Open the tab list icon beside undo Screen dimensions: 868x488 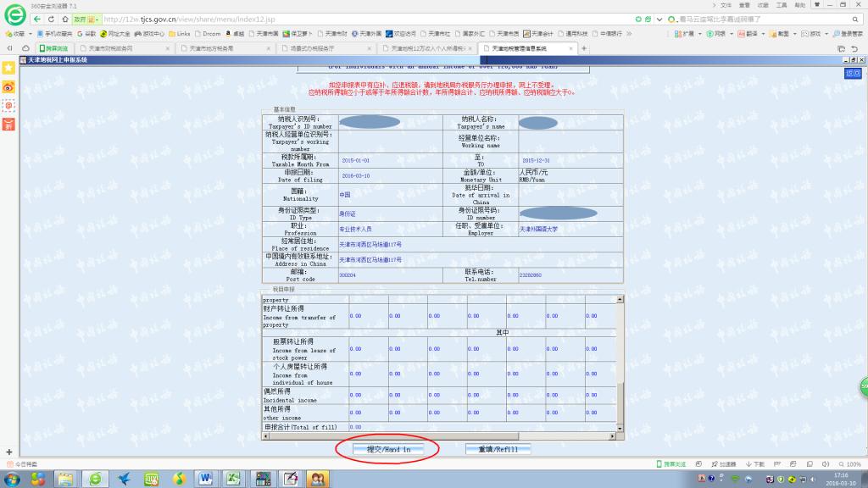[842, 48]
